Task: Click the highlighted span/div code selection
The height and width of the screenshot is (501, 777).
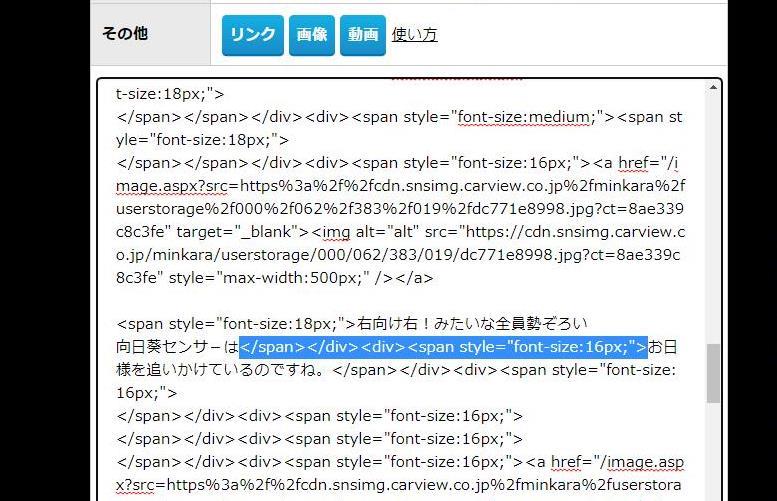Action: click(x=444, y=347)
